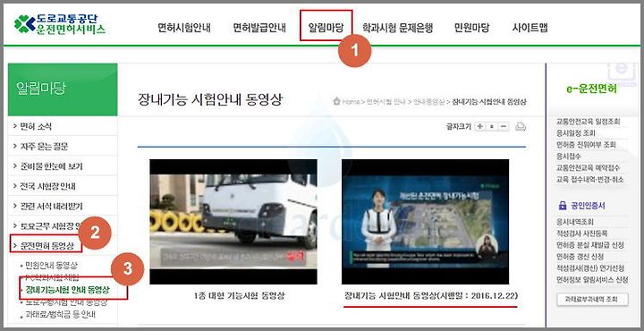Open 면허정보 알림서비스 신청 link
Viewport: 644px width, 331px height.
point(592,280)
